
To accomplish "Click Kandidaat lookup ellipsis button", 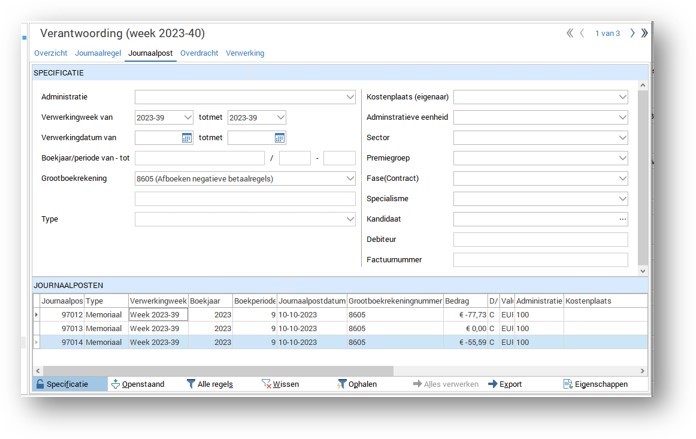I will [x=623, y=219].
